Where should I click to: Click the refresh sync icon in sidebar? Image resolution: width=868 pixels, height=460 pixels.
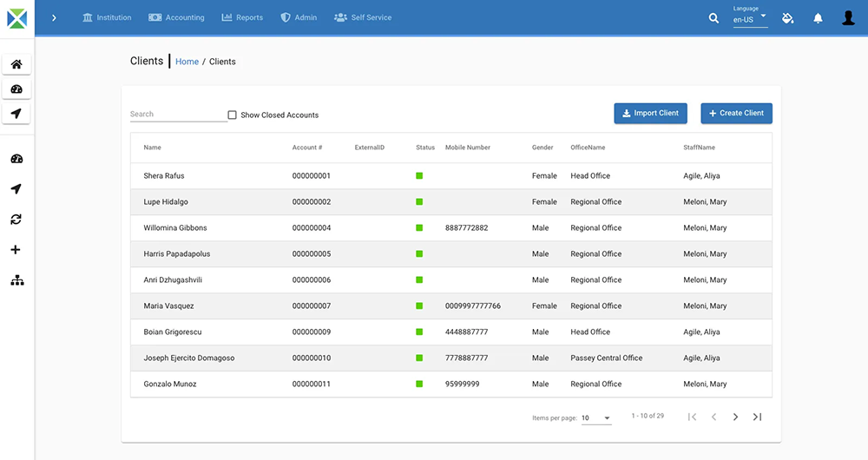16,220
